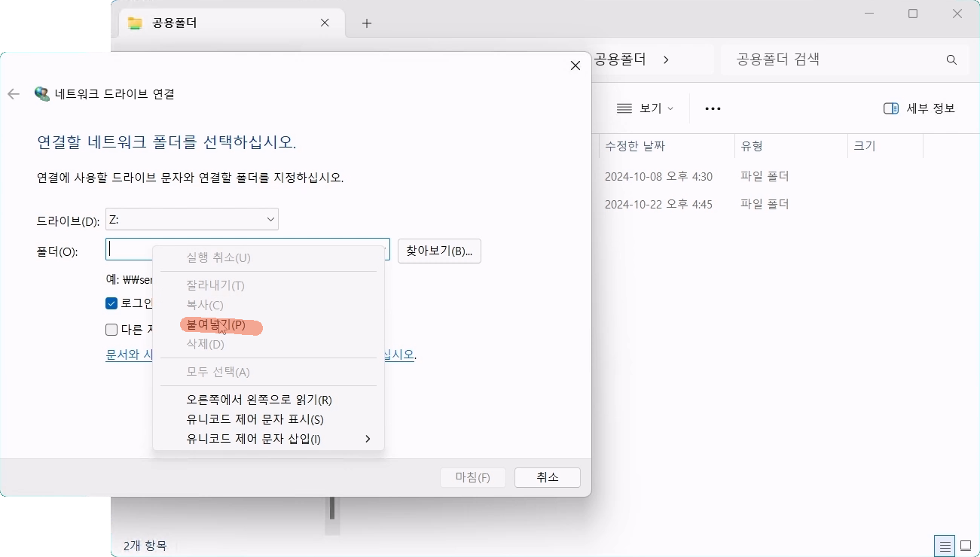Sort by the 수정한 날짜 column header
This screenshot has height=557, width=980.
(x=635, y=146)
